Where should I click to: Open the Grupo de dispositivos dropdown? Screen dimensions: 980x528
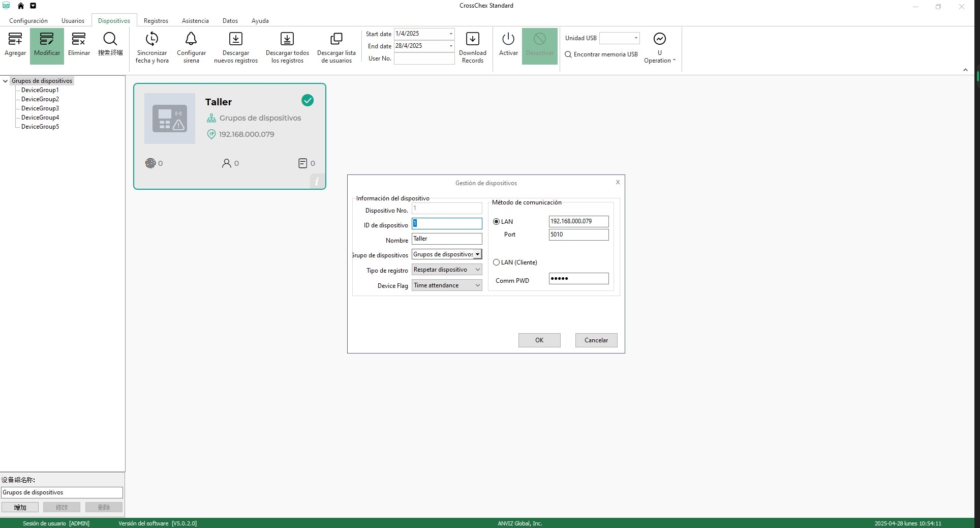[478, 254]
